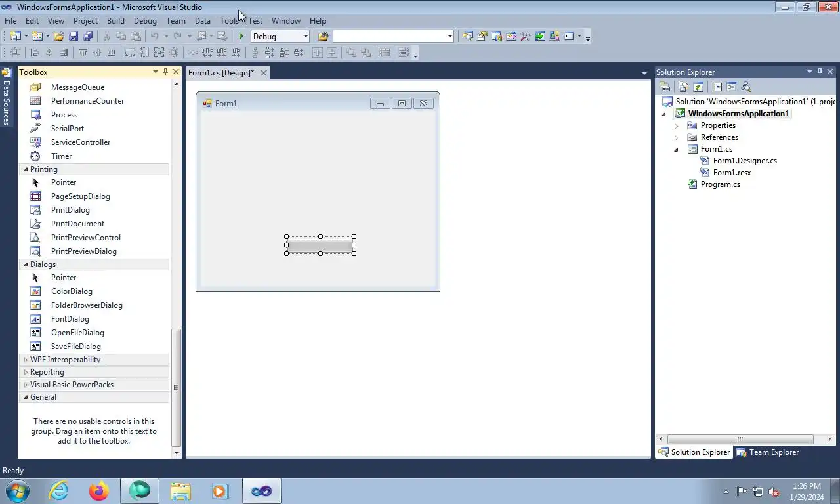This screenshot has width=840, height=504.
Task: Collapse the Form1.cs node in Solution Explorer
Action: (676, 149)
